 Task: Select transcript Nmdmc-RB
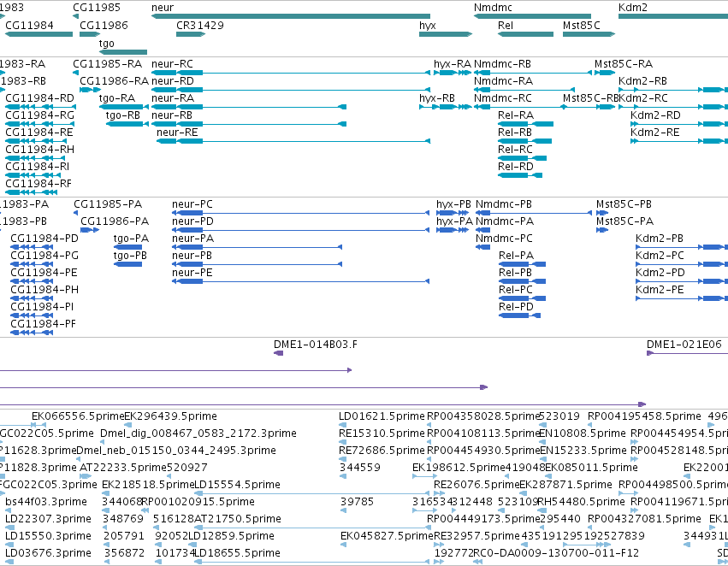[x=533, y=73]
